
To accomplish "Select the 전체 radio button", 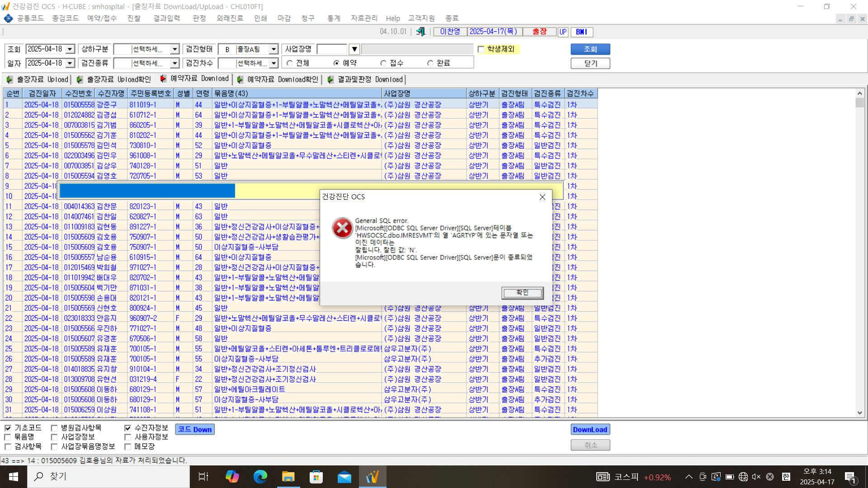I will 290,63.
